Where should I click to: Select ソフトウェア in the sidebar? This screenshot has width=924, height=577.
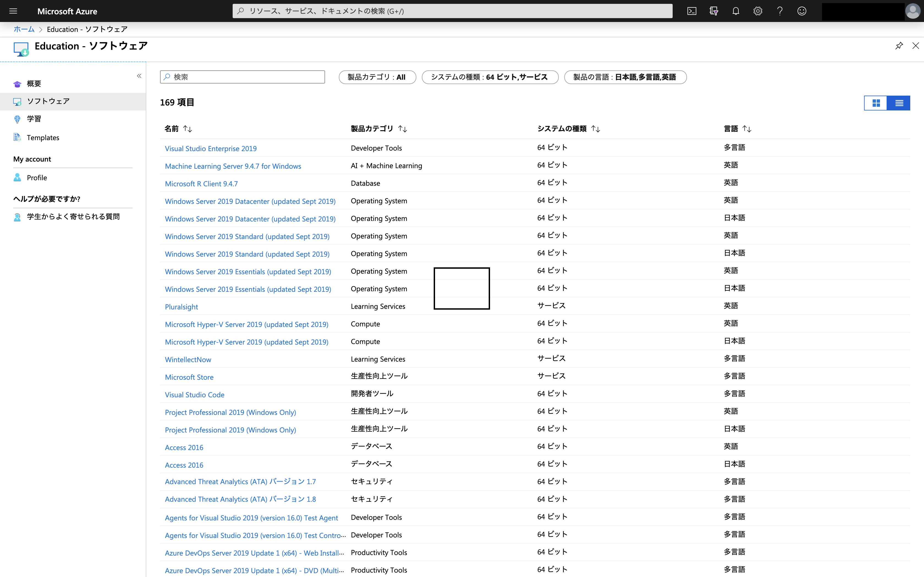tap(48, 101)
